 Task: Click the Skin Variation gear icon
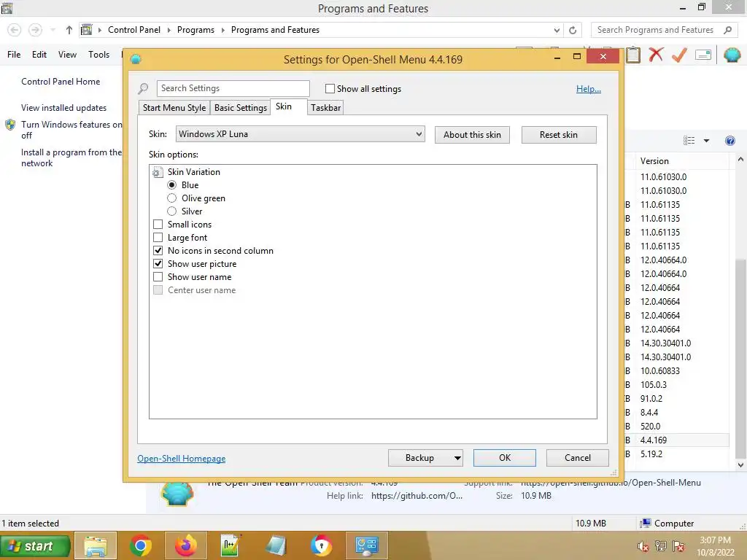point(158,172)
